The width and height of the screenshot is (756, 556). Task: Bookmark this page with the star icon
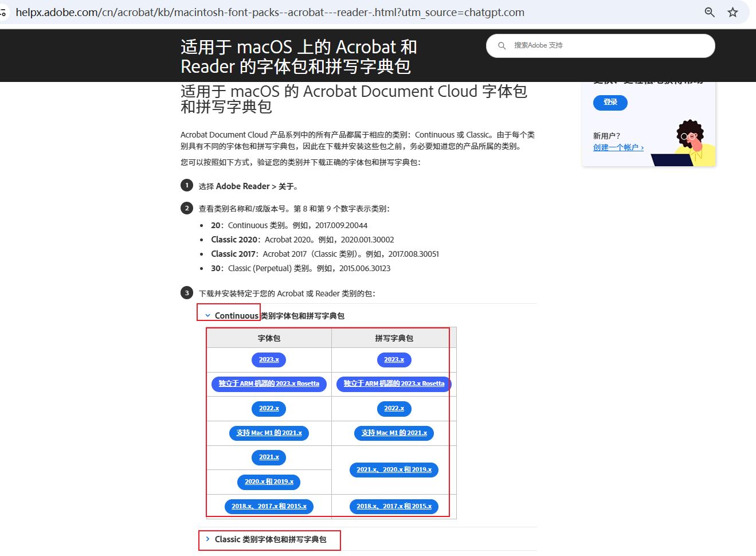pos(733,12)
